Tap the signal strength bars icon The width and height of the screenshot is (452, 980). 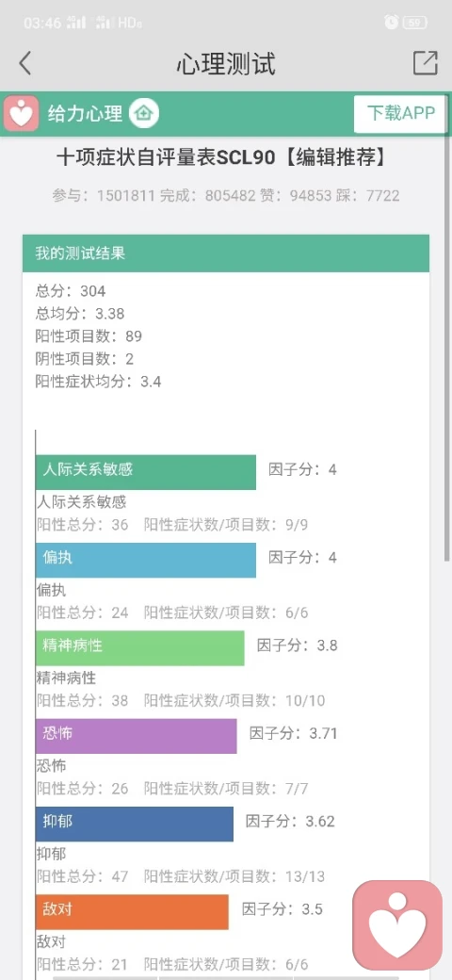tap(76, 23)
